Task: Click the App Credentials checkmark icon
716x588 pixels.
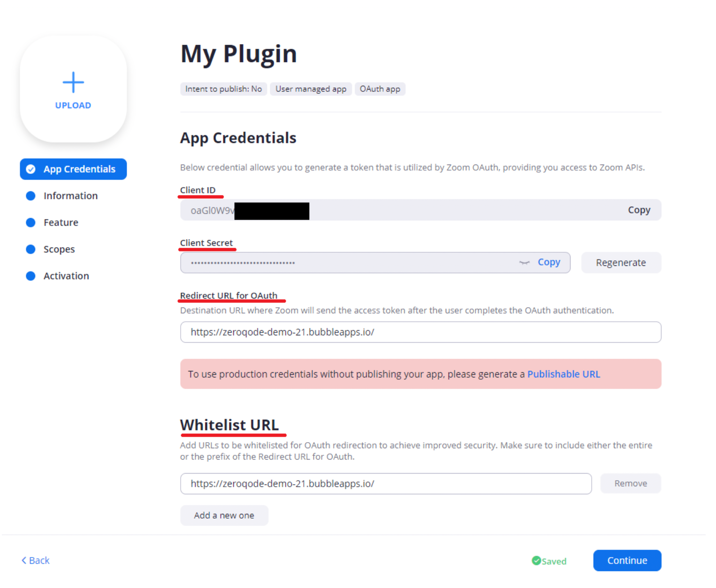Action: pos(31,169)
